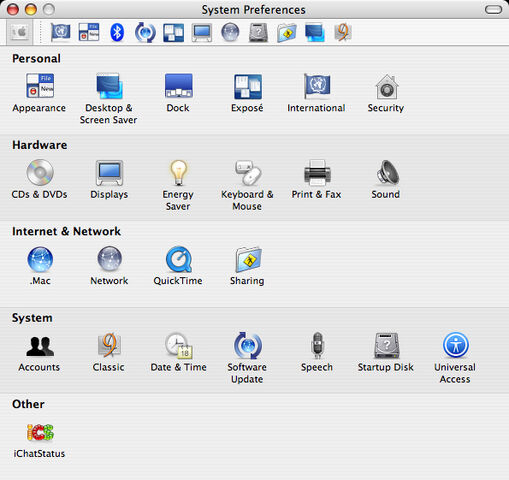Click the 'Hardware' section heading

click(x=40, y=145)
